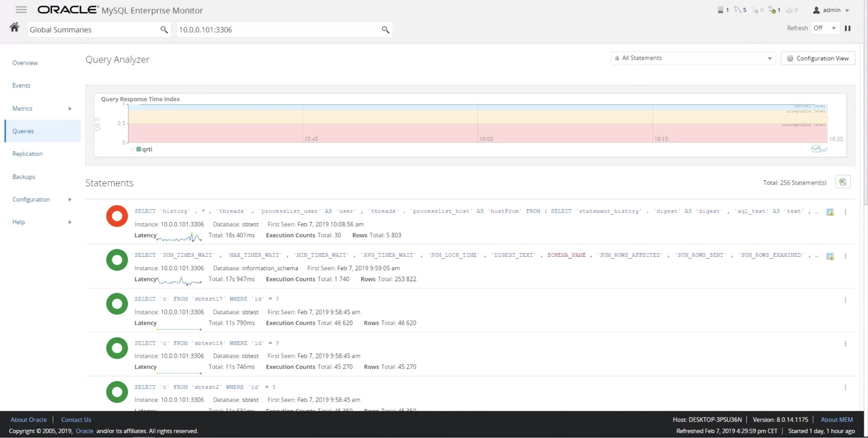Open actions menu for sbtest2 statement

pyautogui.click(x=845, y=388)
